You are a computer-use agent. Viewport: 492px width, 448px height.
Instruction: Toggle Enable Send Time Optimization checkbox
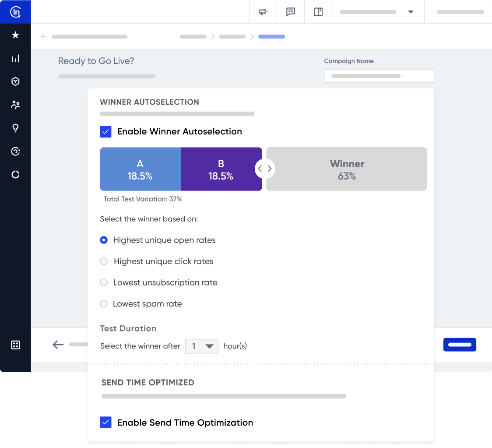click(105, 423)
